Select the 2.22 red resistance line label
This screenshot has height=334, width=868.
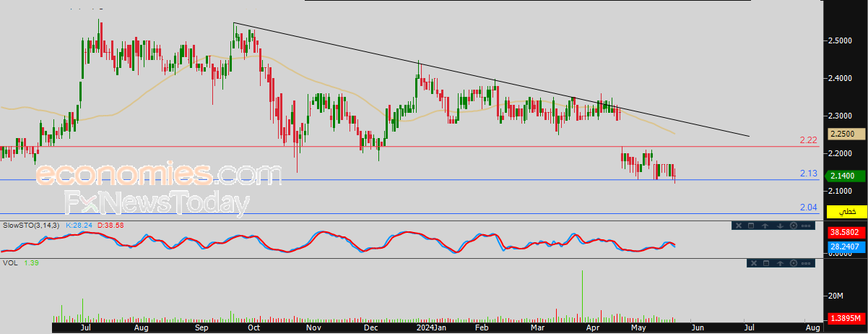coord(808,140)
